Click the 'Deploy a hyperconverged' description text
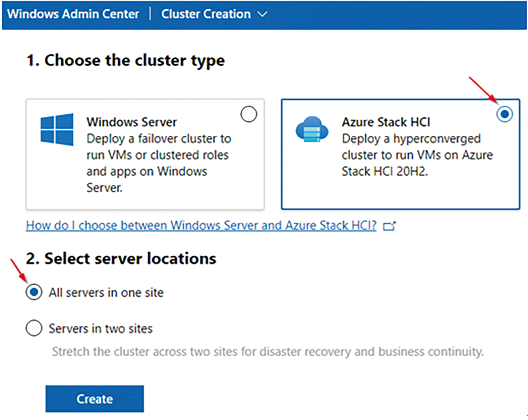The width and height of the screenshot is (528, 420). (x=417, y=155)
